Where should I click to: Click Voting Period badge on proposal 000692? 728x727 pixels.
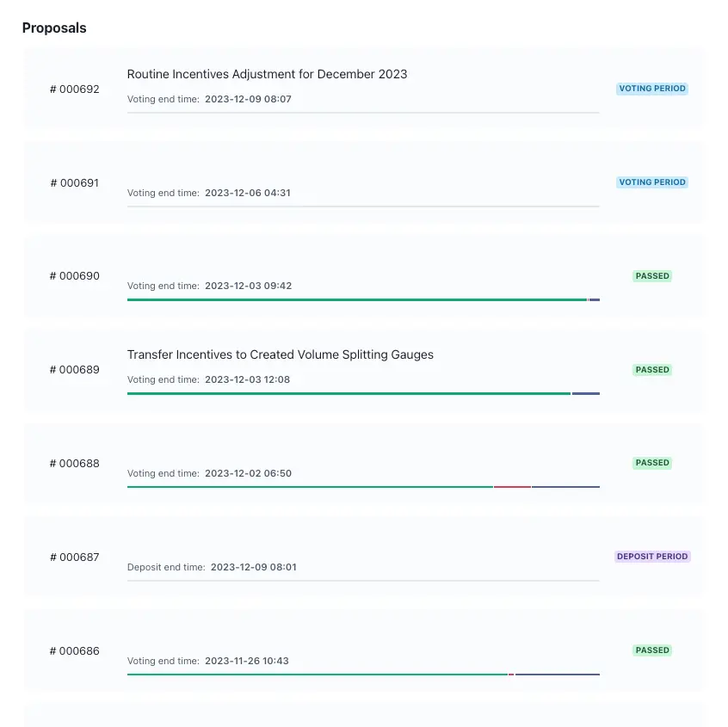[652, 89]
